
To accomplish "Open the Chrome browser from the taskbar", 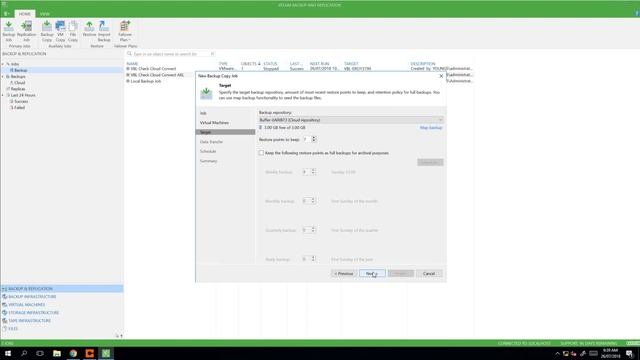I will [73, 353].
